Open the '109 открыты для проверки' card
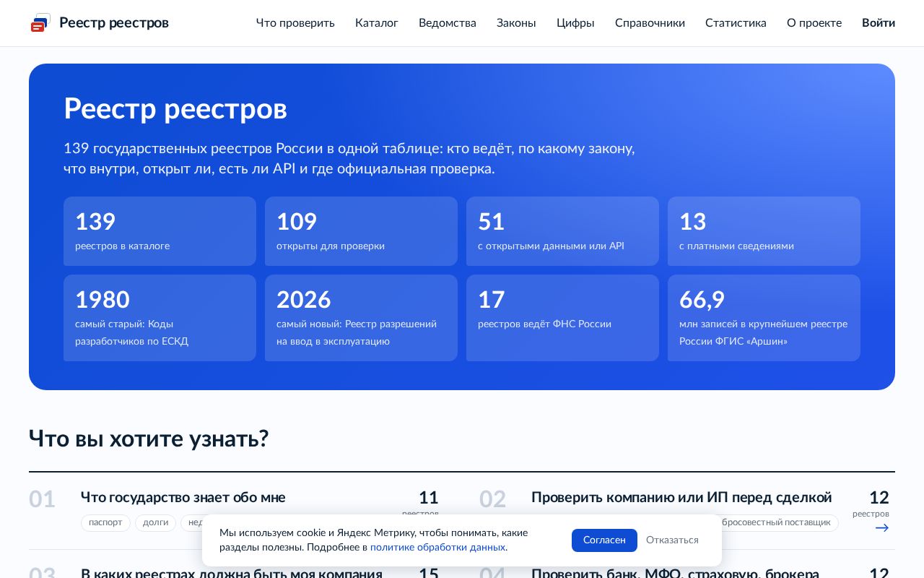Screen dimensions: 924x578 tap(361, 231)
